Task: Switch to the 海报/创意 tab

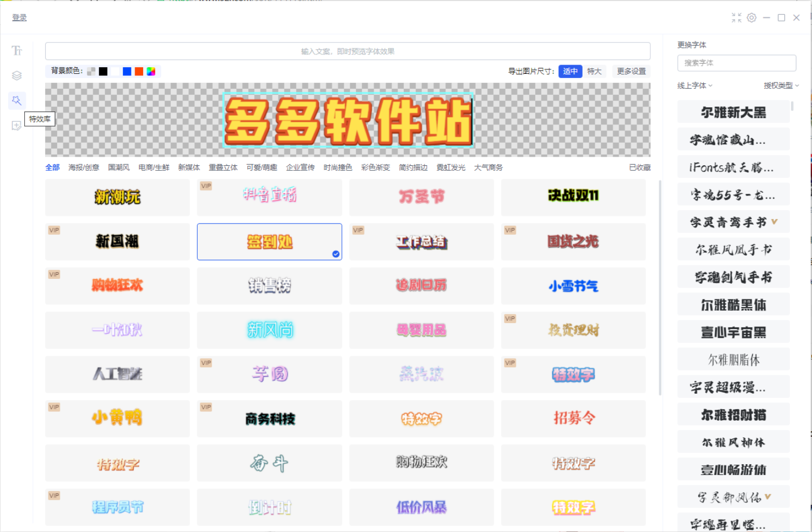Action: (x=83, y=167)
